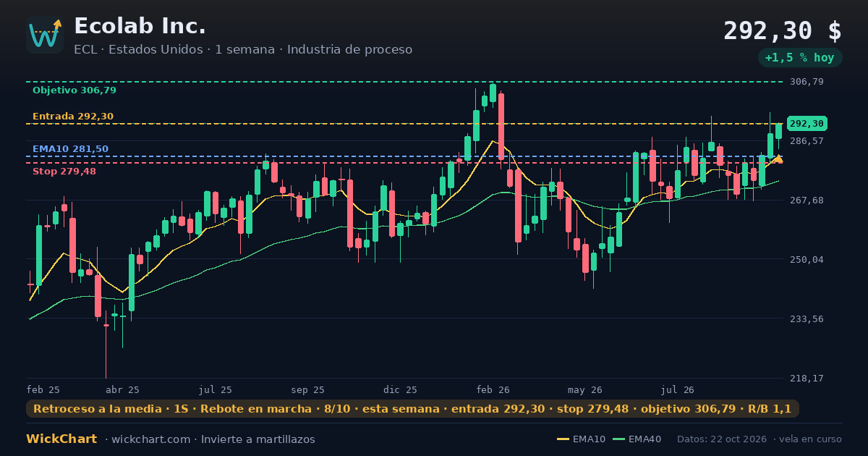Click the WickChart logo icon

point(45,35)
